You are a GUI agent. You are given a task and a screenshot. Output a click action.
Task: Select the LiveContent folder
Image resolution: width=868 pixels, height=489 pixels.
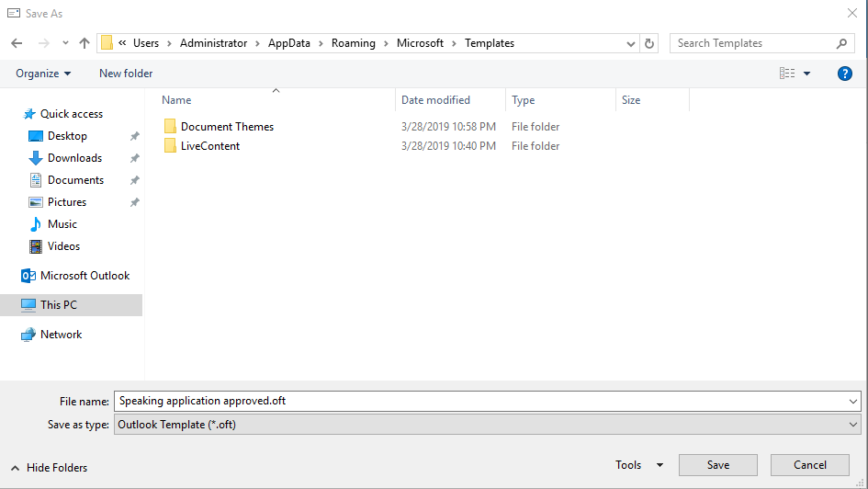[x=210, y=146]
